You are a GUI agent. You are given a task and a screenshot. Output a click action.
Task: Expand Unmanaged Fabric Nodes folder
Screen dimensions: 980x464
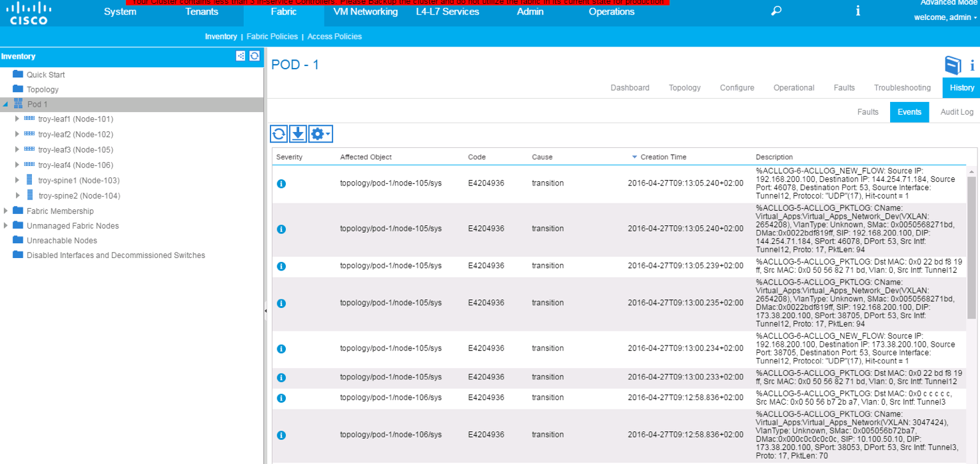pyautogui.click(x=5, y=225)
